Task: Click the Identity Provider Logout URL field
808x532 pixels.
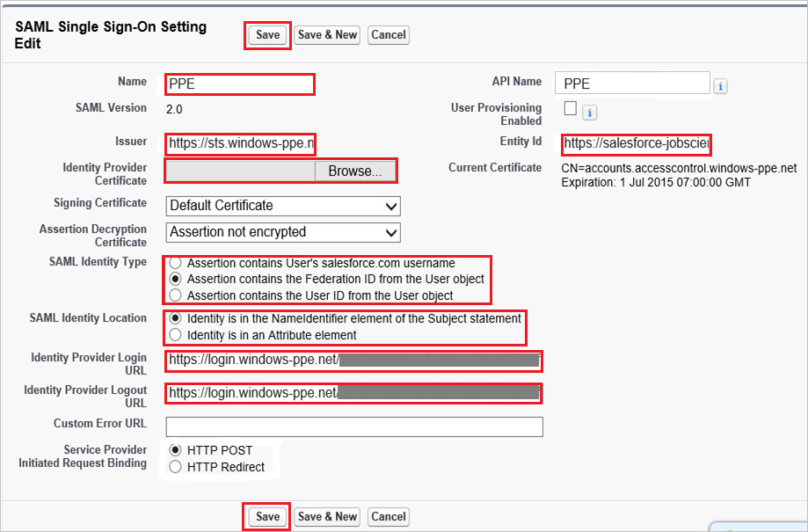Action: click(352, 393)
